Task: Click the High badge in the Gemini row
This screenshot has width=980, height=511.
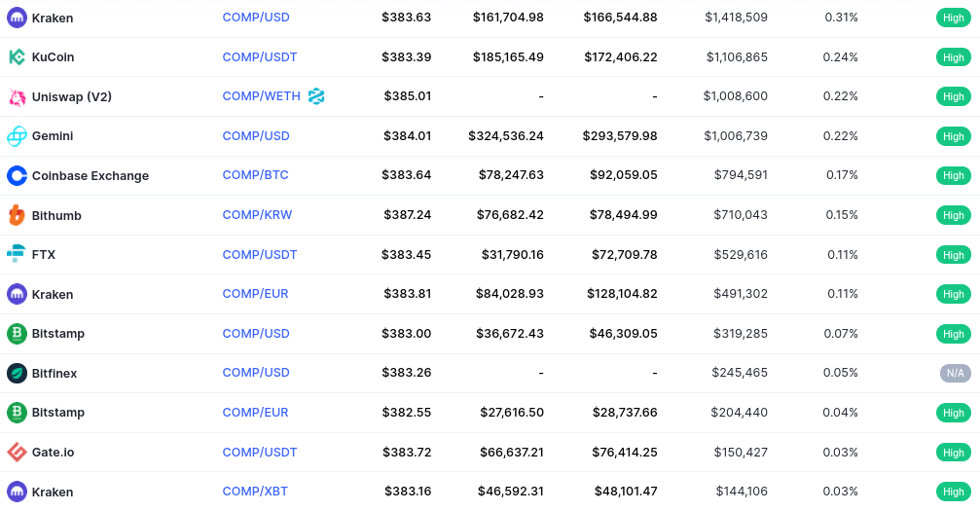Action: [x=953, y=136]
